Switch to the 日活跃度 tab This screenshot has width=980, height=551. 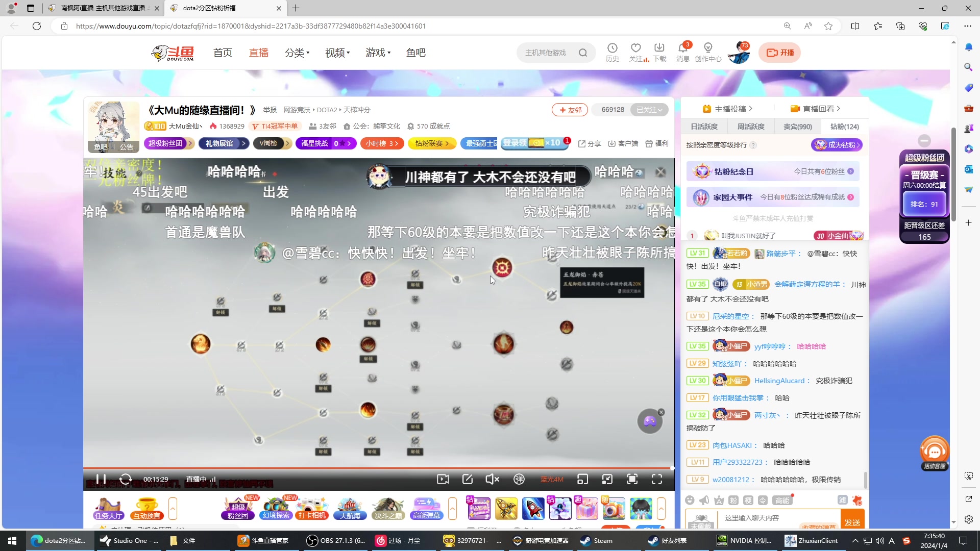point(704,127)
